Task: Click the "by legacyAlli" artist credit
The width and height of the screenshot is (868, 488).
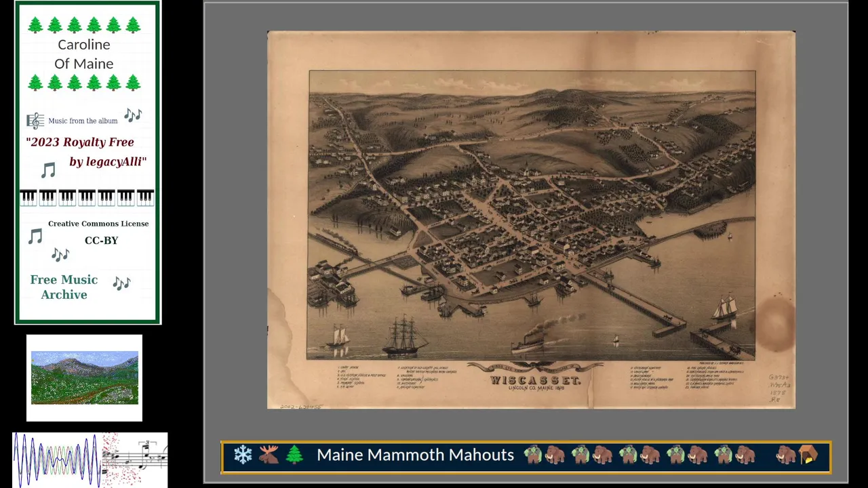Action: point(108,162)
